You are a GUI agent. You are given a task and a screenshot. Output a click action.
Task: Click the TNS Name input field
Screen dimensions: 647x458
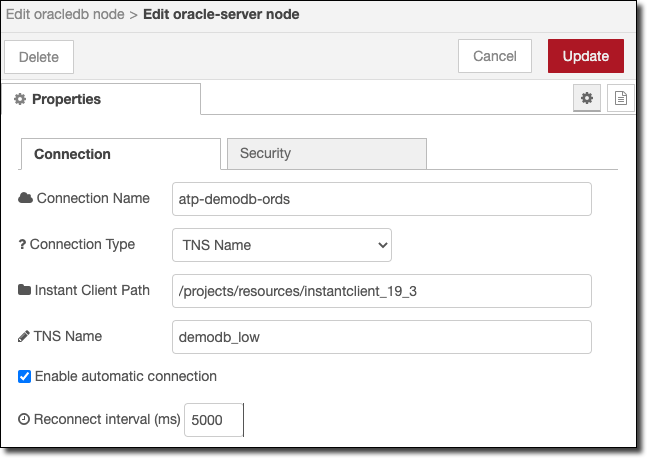[382, 337]
